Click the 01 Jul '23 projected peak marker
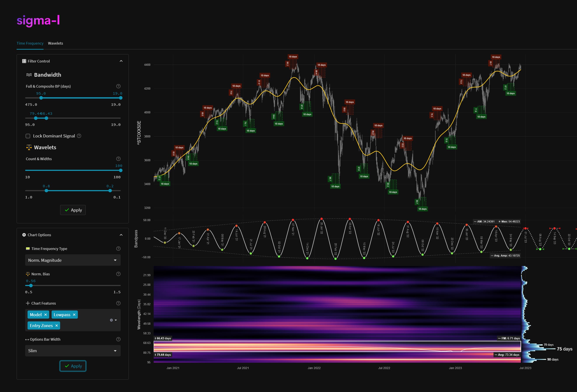 coord(525,228)
